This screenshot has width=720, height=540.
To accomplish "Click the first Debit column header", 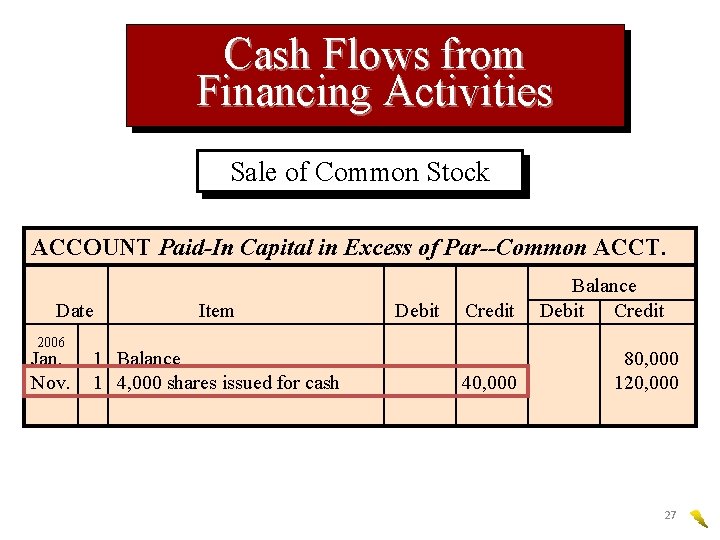I will tap(417, 311).
